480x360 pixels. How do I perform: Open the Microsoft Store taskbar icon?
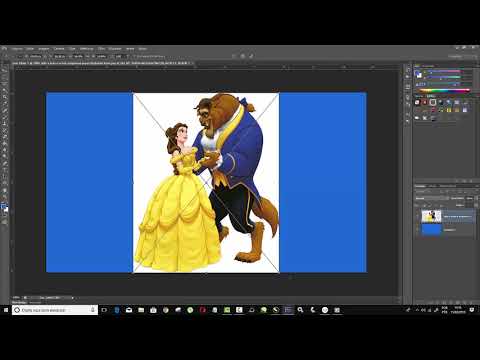pyautogui.click(x=153, y=310)
